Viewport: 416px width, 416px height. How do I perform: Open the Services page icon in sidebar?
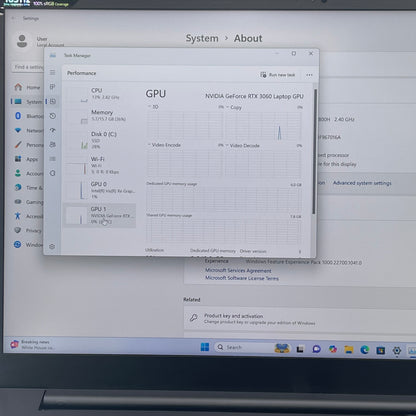52,173
